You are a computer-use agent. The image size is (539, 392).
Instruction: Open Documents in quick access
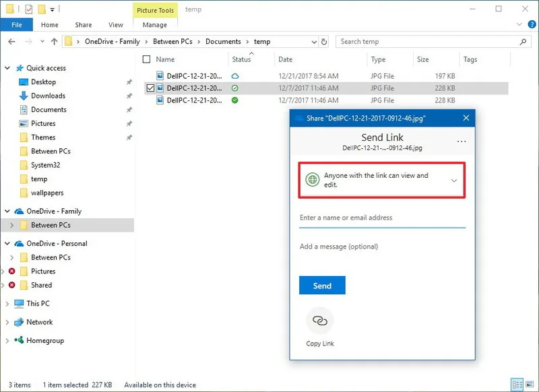49,110
